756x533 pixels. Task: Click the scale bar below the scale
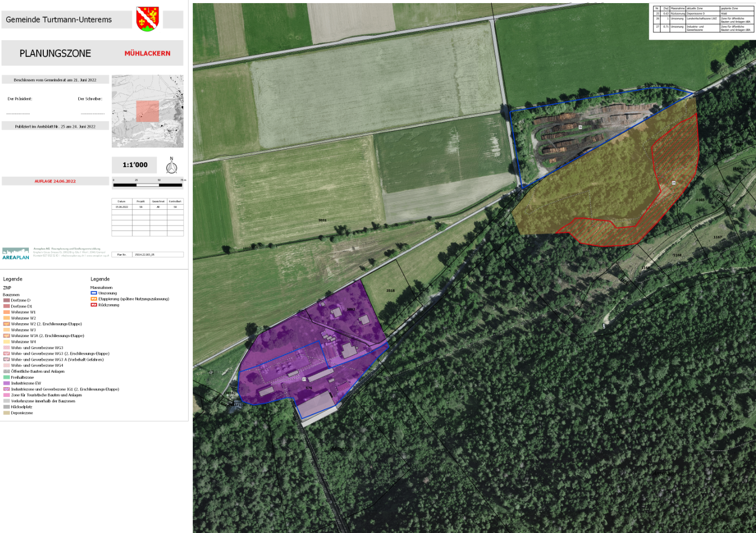coord(148,185)
